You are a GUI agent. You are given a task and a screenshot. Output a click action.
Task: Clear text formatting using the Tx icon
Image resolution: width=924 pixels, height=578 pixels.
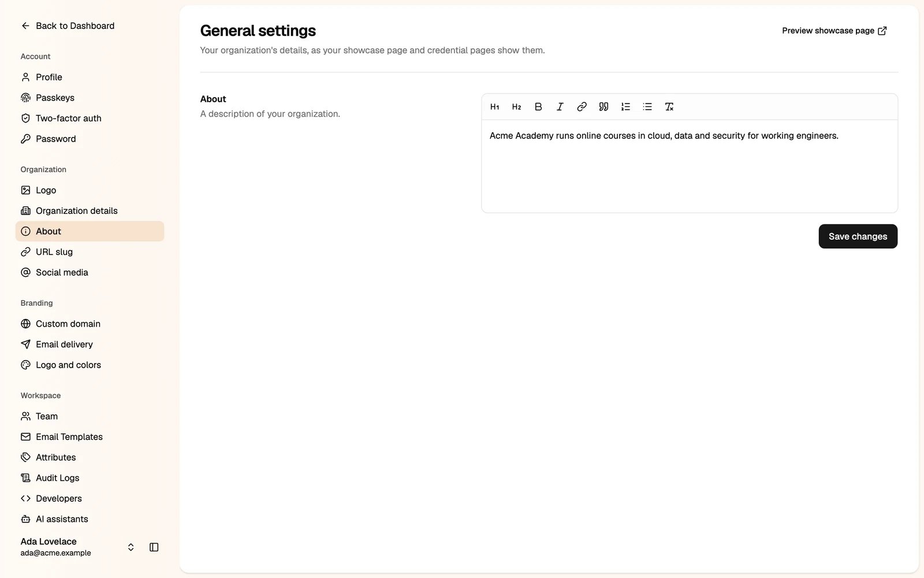(x=669, y=107)
